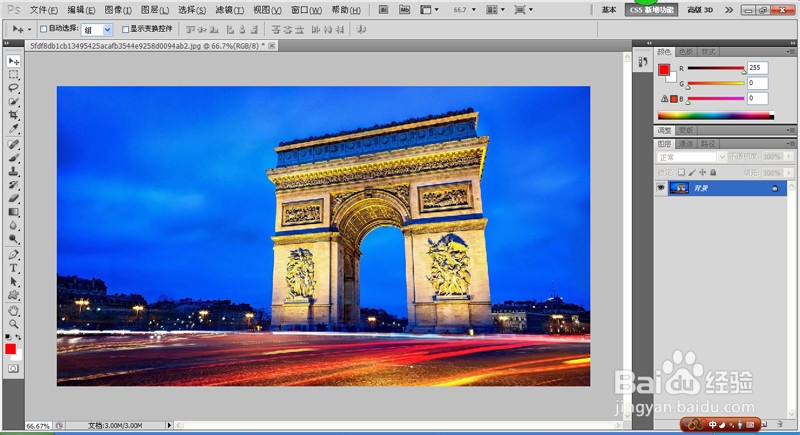This screenshot has width=800, height=435.
Task: Select the Hand tool
Action: coord(13,311)
